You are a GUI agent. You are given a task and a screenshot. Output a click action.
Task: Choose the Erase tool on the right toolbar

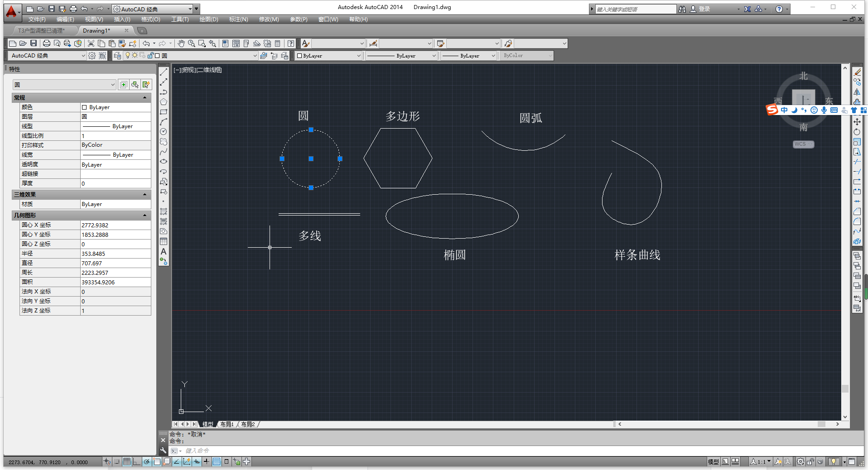pyautogui.click(x=858, y=72)
